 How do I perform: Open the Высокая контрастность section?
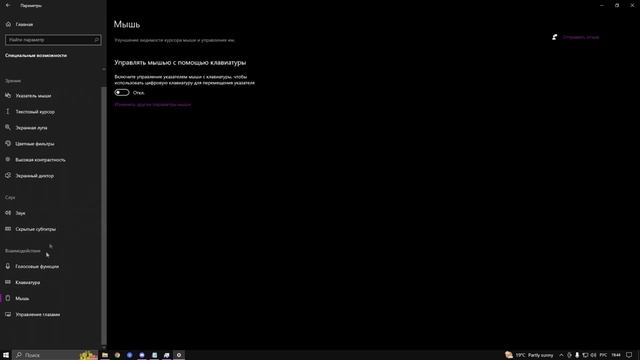36,160
